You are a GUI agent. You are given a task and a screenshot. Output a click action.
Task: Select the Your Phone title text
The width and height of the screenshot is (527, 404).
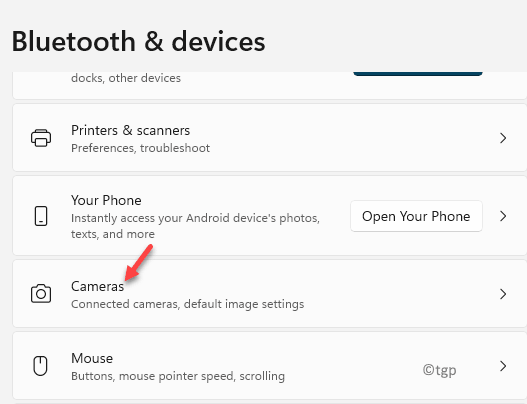pyautogui.click(x=106, y=200)
